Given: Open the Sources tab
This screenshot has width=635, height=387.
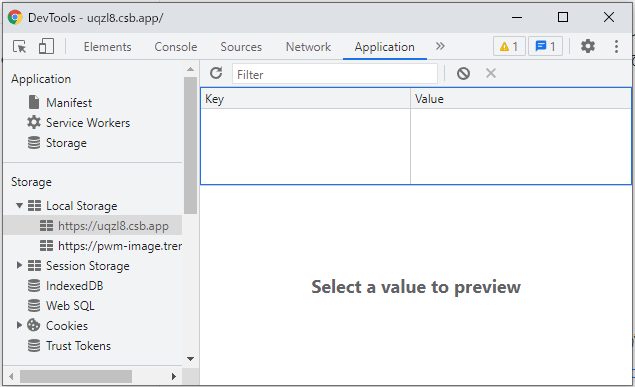Looking at the screenshot, I should (241, 47).
